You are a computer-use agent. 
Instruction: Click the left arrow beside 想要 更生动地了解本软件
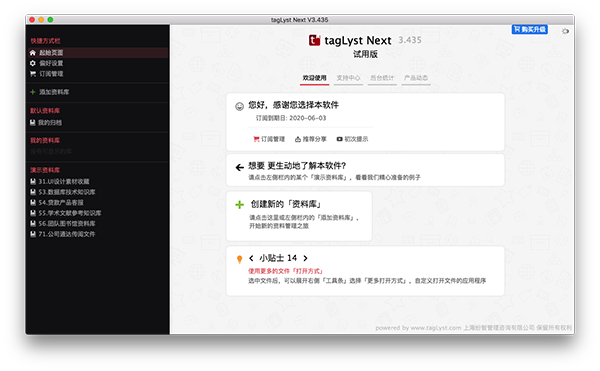pyautogui.click(x=240, y=167)
